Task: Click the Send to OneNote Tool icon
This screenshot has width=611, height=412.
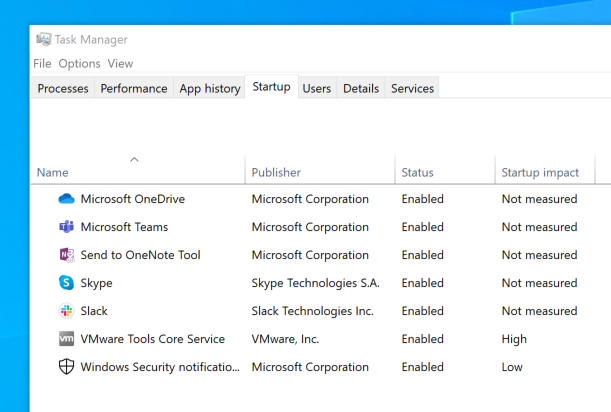Action: [x=66, y=255]
